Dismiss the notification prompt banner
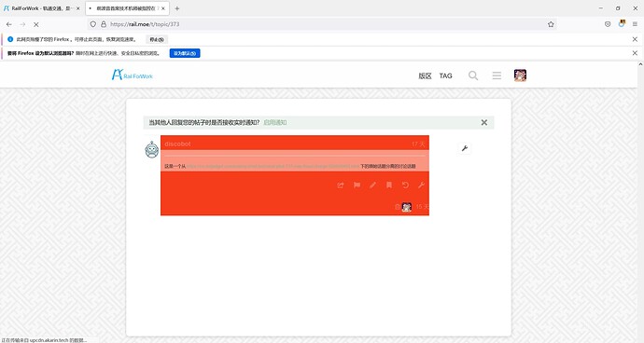Image resolution: width=644 pixels, height=343 pixels. (x=484, y=122)
